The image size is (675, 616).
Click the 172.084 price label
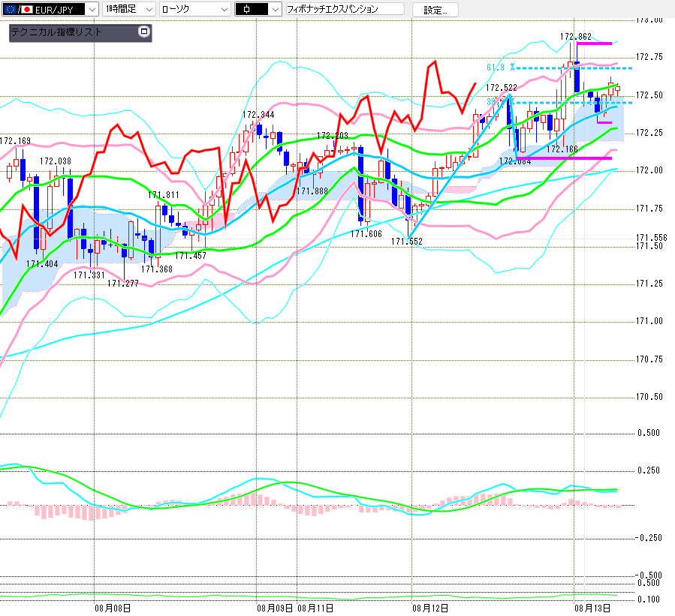pos(515,162)
